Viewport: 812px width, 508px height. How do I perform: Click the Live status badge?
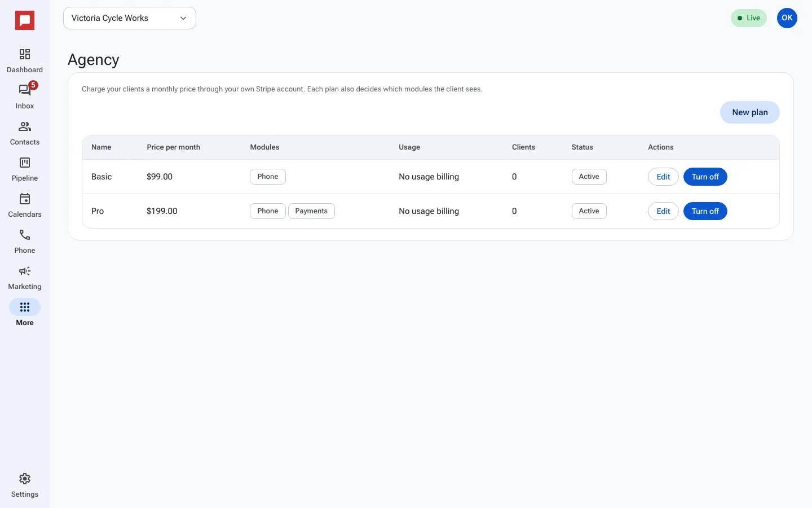point(749,18)
